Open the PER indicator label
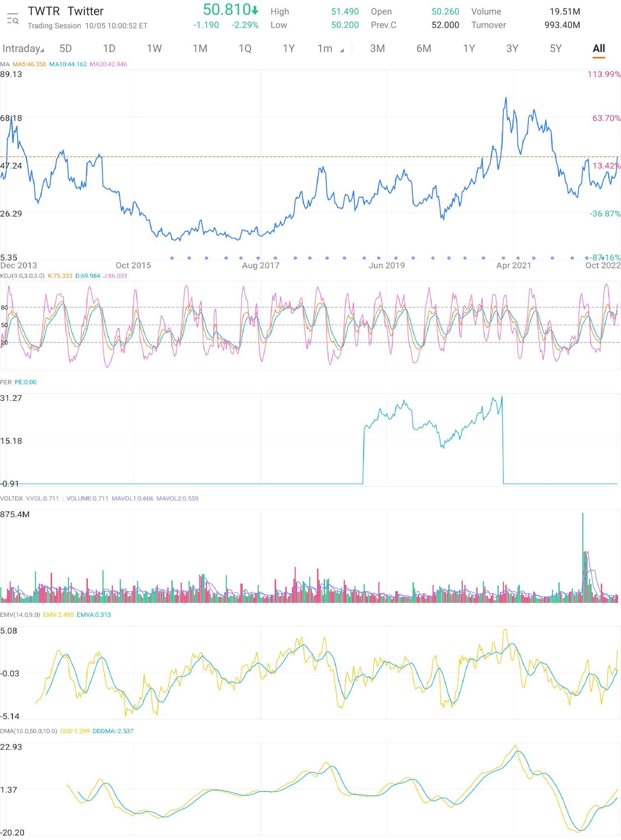Image resolution: width=621 pixels, height=840 pixels. [x=6, y=382]
